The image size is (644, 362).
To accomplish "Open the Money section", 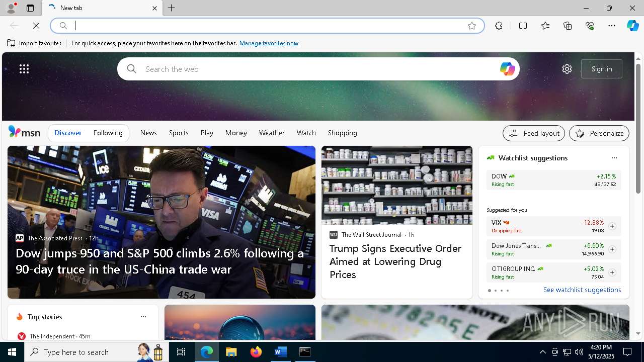I will [236, 133].
